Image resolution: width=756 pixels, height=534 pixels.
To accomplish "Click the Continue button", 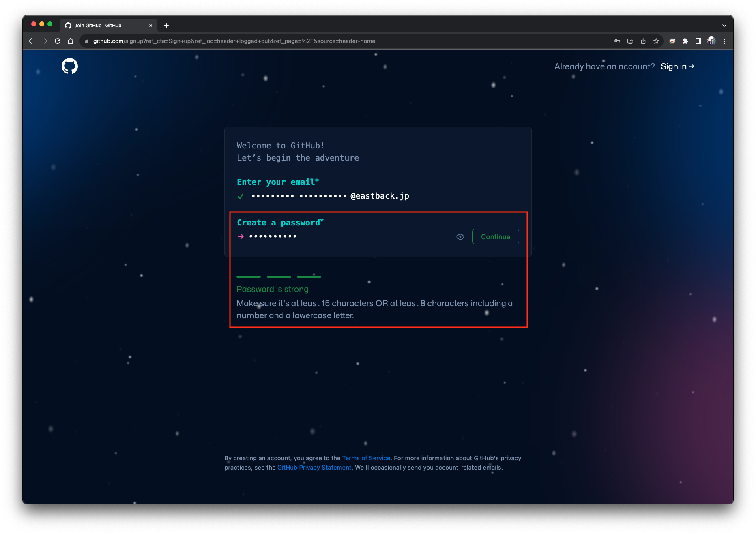I will pyautogui.click(x=496, y=237).
